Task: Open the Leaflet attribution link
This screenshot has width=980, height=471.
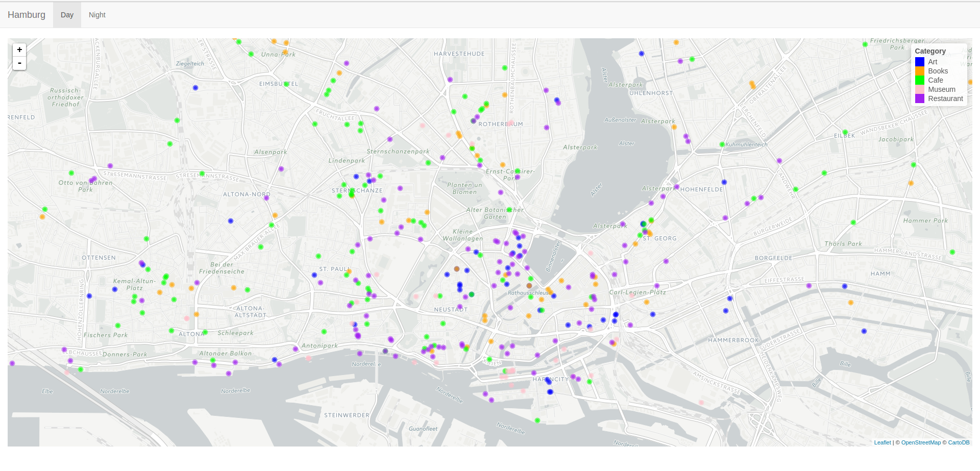Action: 883,442
